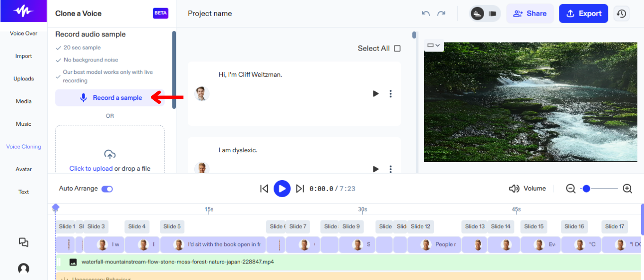This screenshot has width=644, height=280.
Task: Open chat support via the speech bubbles icon
Action: coord(23,242)
